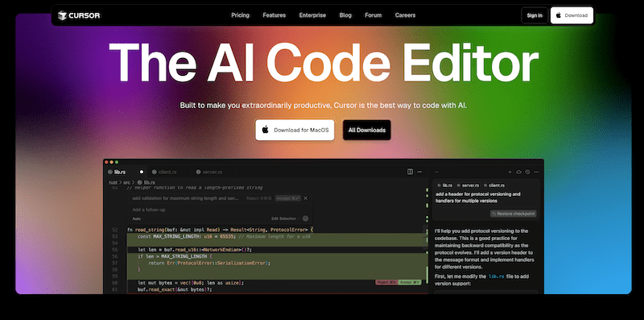Click the red Reject ⌘N diff button

[x=386, y=283]
